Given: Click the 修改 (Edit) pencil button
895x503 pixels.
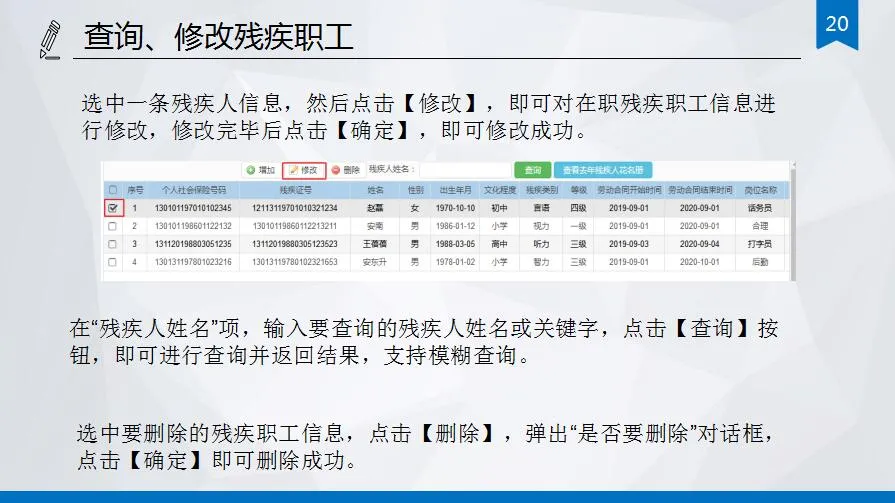Looking at the screenshot, I should point(304,170).
